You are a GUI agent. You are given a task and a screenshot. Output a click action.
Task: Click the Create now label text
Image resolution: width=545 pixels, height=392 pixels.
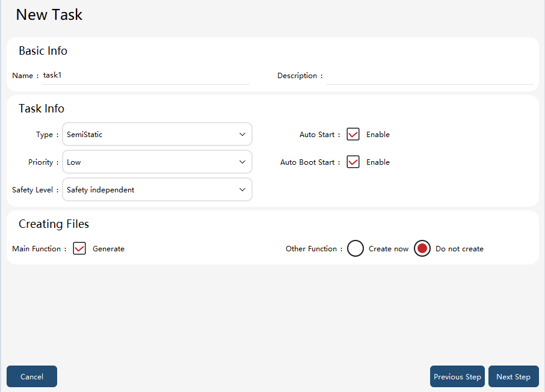point(388,249)
